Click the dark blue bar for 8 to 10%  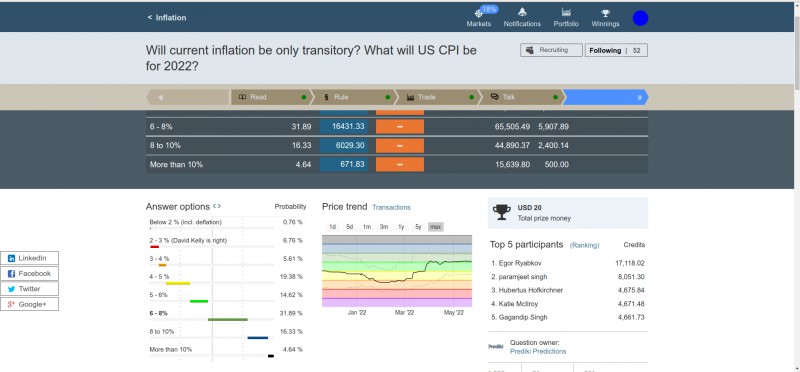coord(258,337)
